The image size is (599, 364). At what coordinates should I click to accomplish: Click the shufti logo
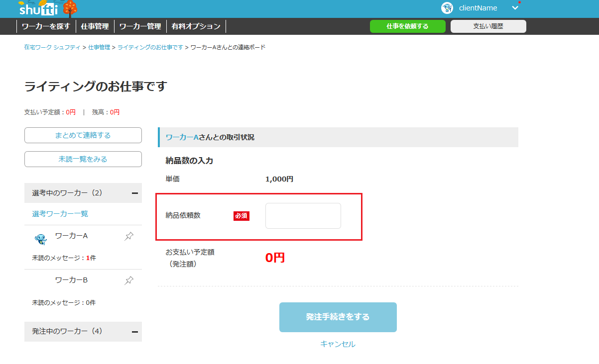click(48, 8)
